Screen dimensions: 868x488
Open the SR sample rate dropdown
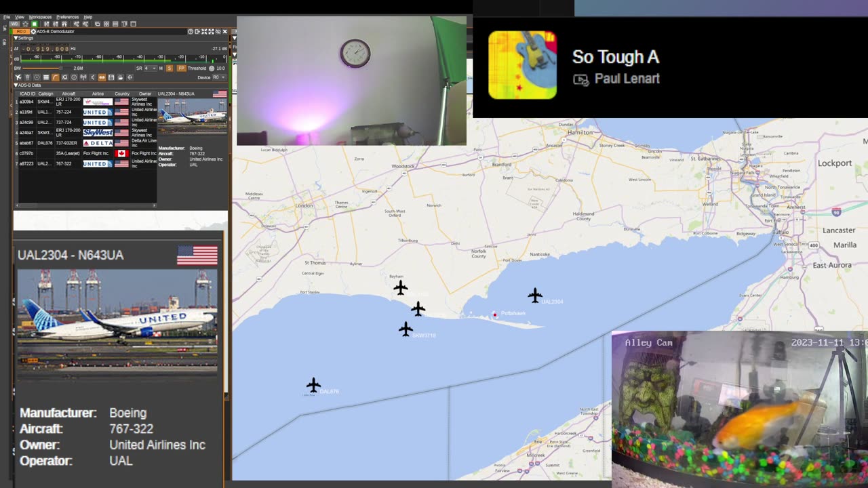151,68
